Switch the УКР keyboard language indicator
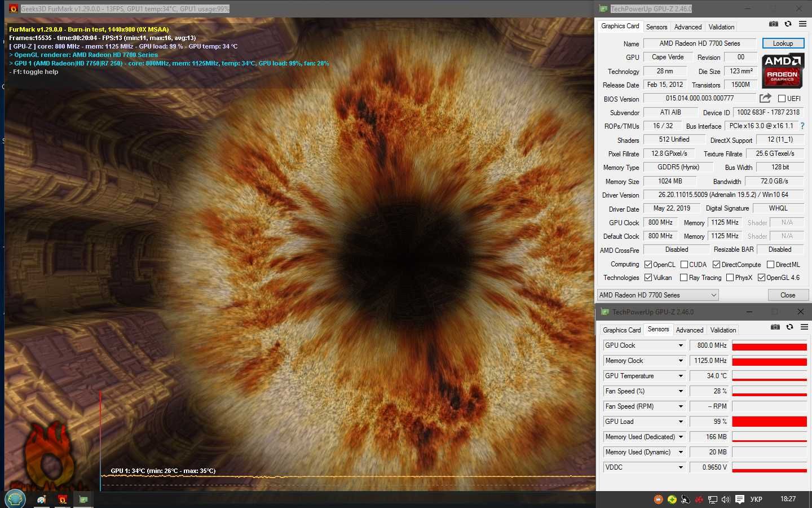The image size is (812, 508). [756, 499]
